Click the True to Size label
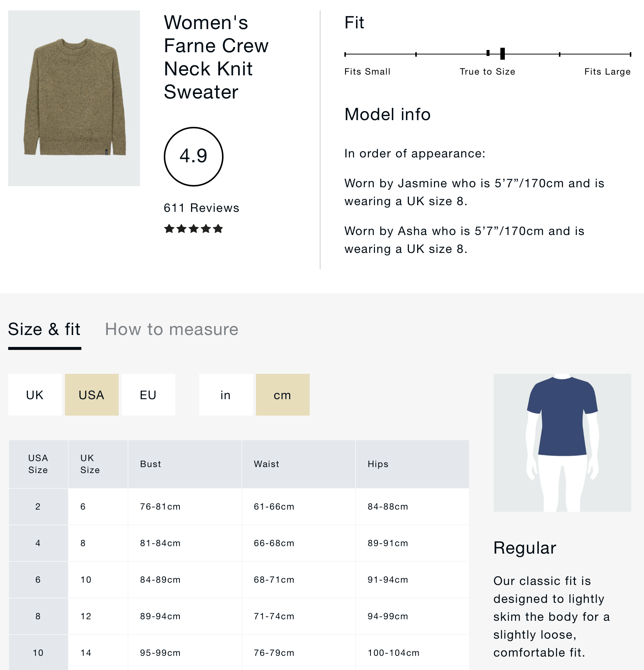 (487, 72)
